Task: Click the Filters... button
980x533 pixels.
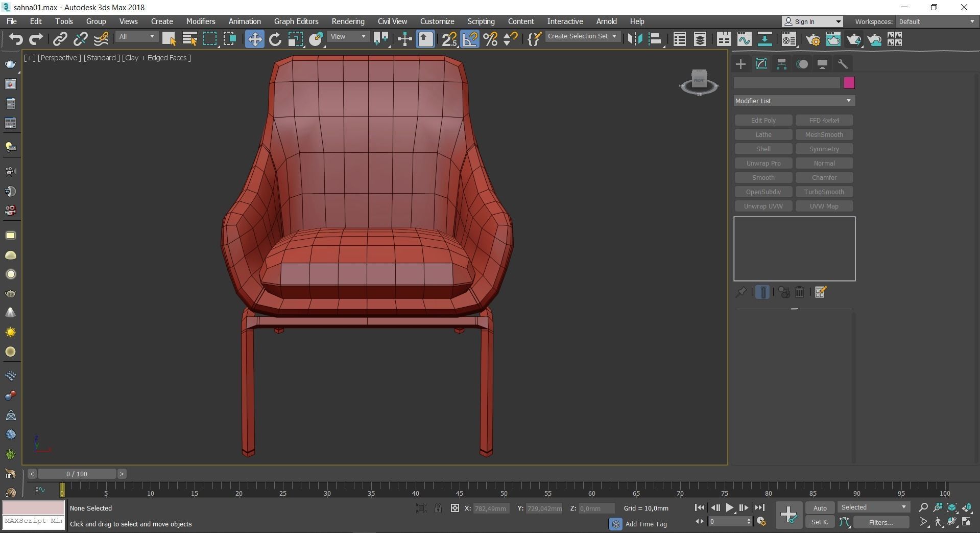Action: pyautogui.click(x=881, y=522)
